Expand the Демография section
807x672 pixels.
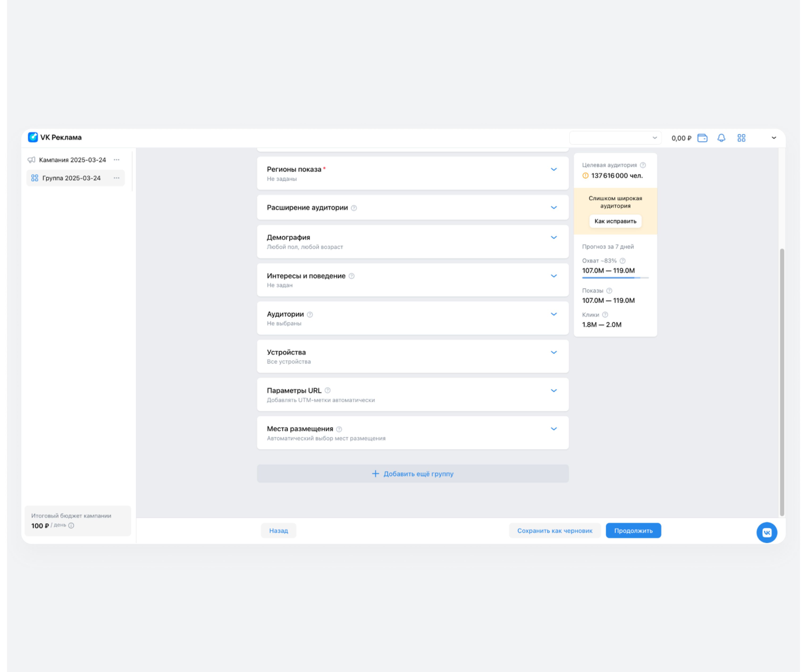pos(554,237)
